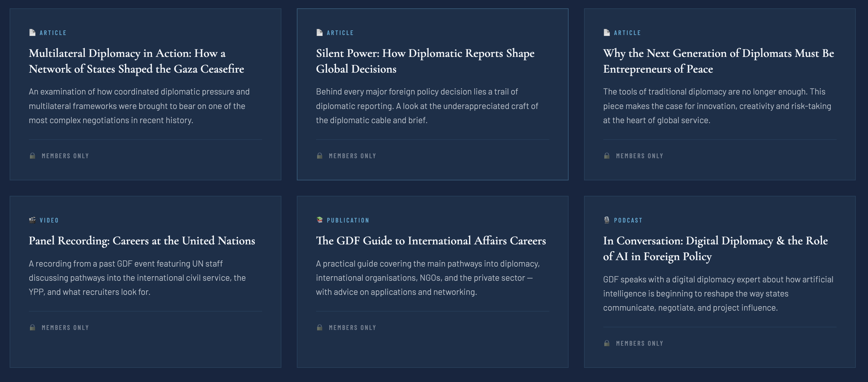868x382 pixels.
Task: Click Members Only label on Entrepreneurs card
Action: [x=639, y=156]
